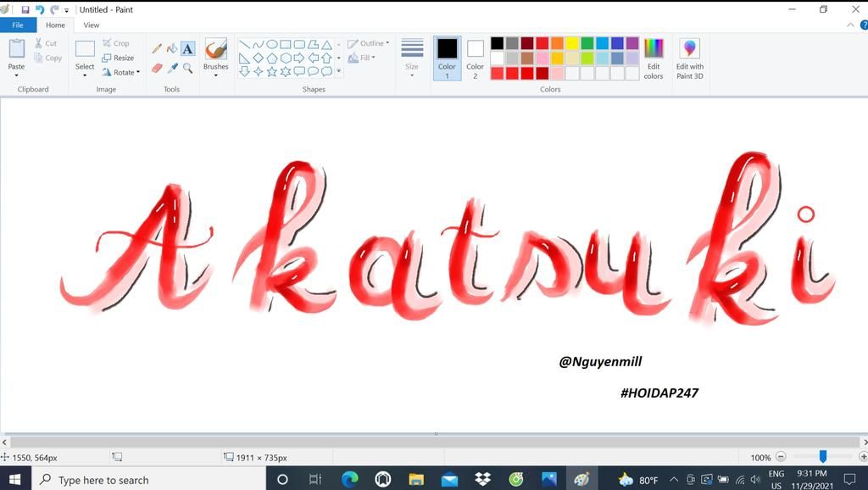
Task: Expand the Brushes dropdown arrow
Action: 215,75
